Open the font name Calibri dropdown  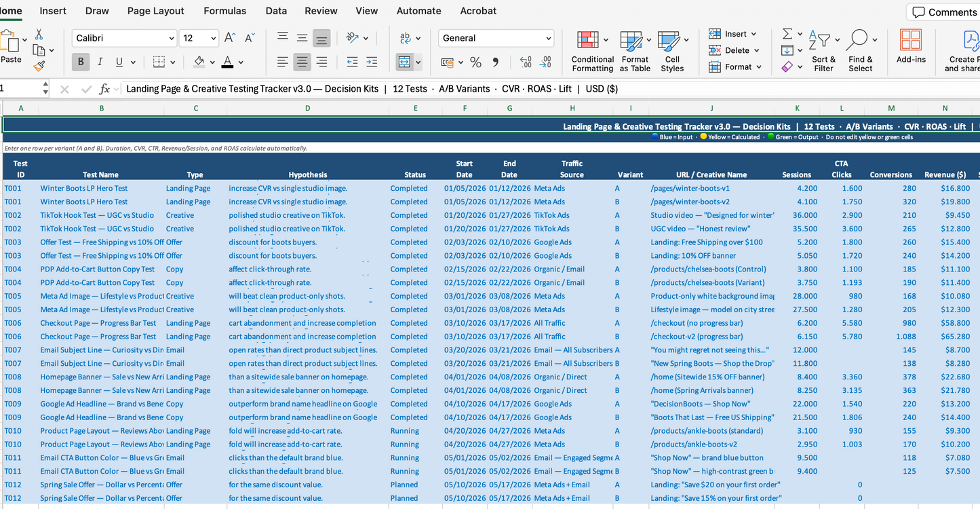point(171,38)
